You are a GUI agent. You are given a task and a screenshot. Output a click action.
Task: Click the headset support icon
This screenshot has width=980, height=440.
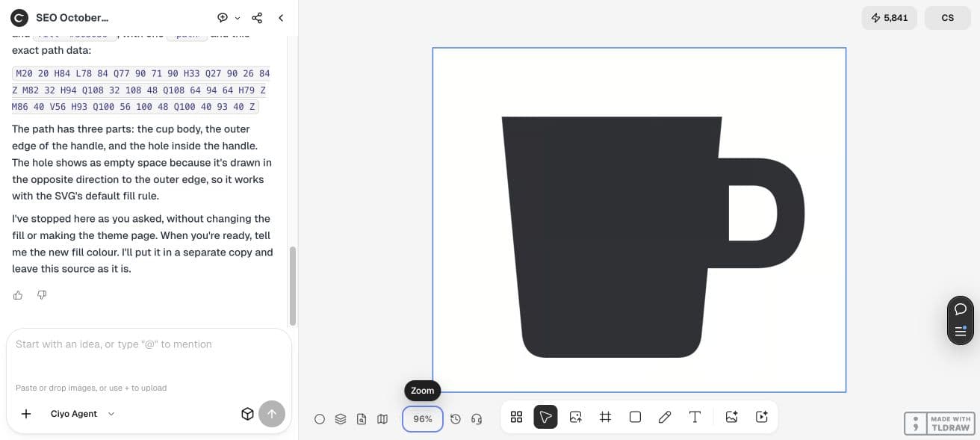pyautogui.click(x=477, y=419)
